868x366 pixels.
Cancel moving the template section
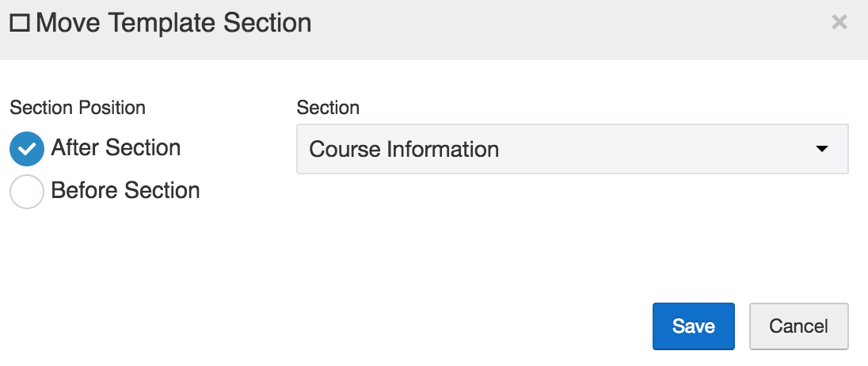tap(799, 326)
